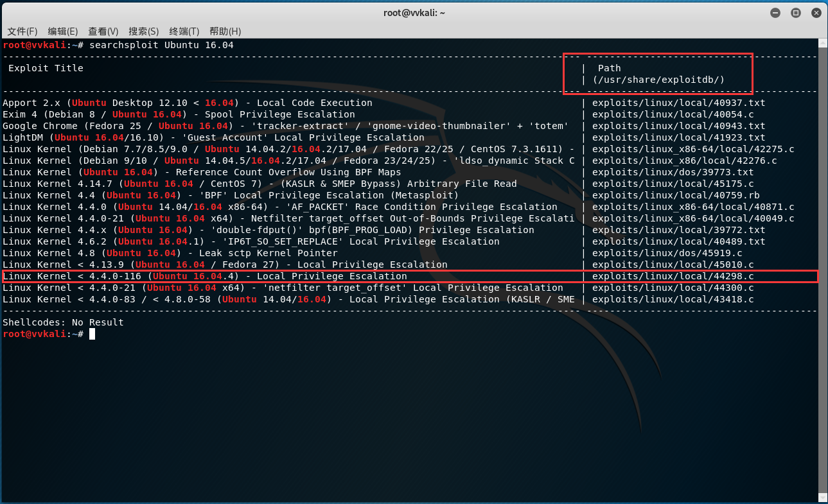This screenshot has height=504, width=828.
Task: Open the 终端(T) menu
Action: [184, 31]
